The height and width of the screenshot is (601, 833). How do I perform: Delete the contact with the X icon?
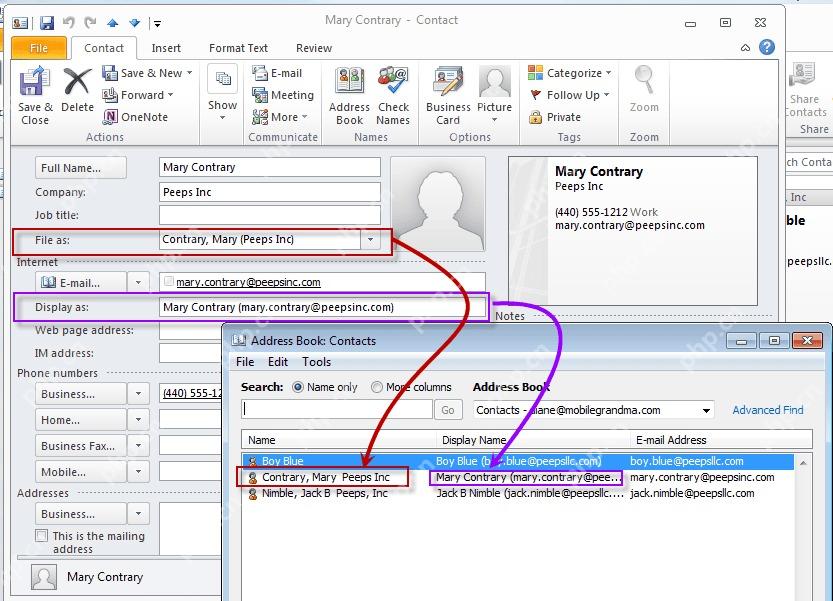point(77,90)
